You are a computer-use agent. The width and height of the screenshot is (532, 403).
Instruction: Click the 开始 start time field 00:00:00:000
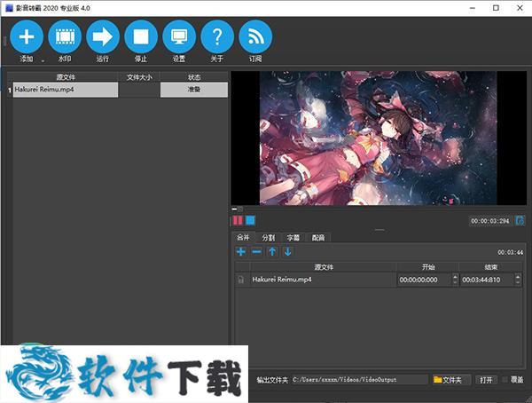pyautogui.click(x=425, y=280)
